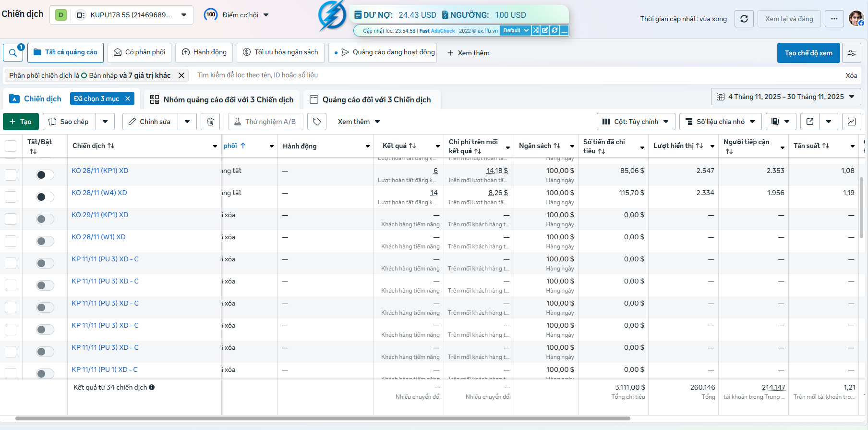Screen dimensions: 868x430
Task: Clear the 3 selected items badge
Action: [x=128, y=98]
